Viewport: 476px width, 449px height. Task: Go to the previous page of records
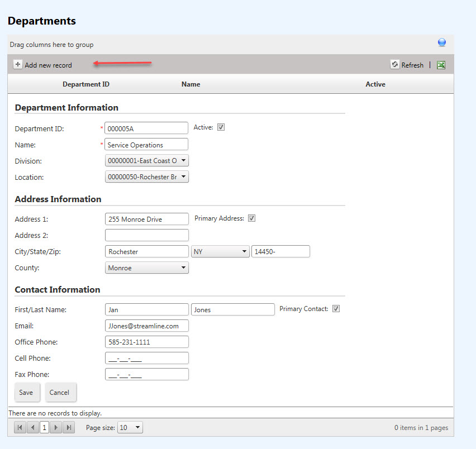pyautogui.click(x=32, y=427)
